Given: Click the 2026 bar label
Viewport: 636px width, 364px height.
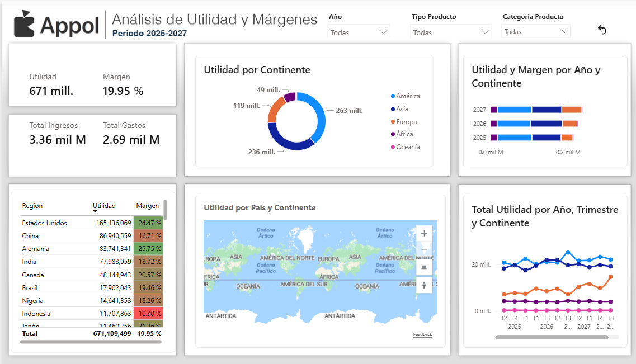Looking at the screenshot, I should click(479, 124).
